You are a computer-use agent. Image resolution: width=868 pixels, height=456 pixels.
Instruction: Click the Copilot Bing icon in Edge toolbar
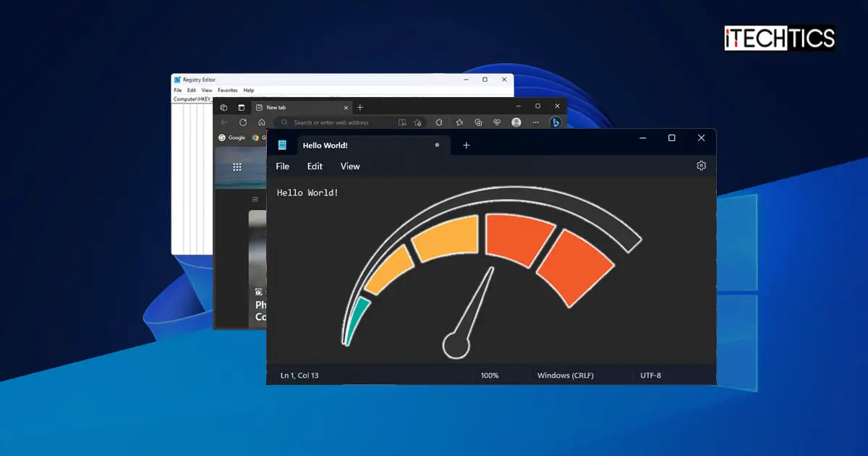556,122
